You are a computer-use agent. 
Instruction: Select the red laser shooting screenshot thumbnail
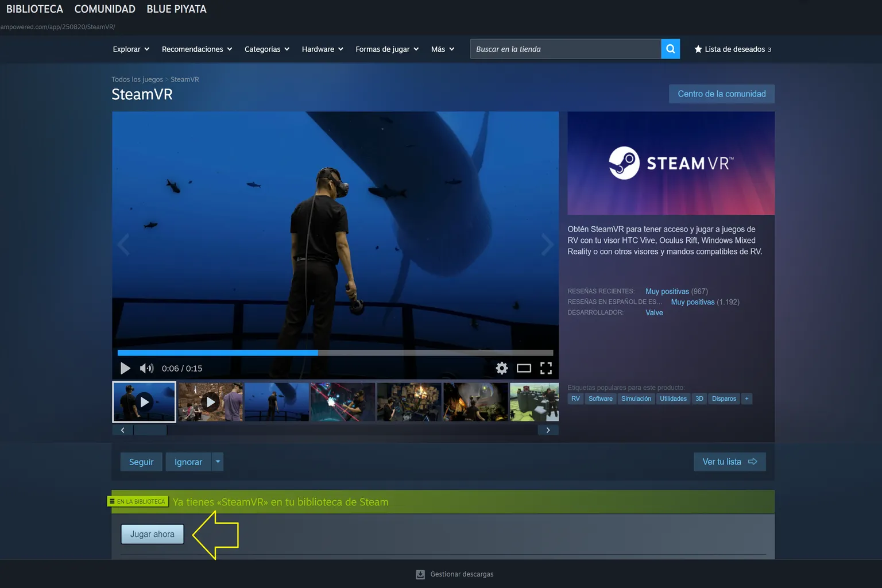coord(343,402)
